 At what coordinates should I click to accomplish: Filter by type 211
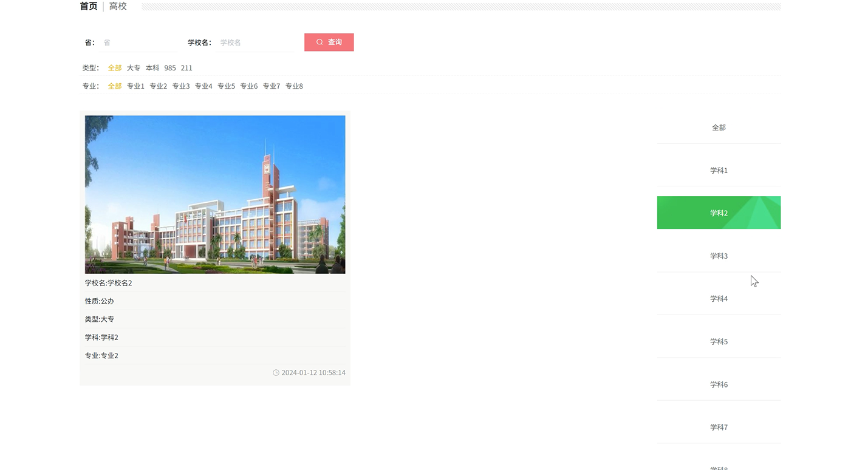coord(186,68)
